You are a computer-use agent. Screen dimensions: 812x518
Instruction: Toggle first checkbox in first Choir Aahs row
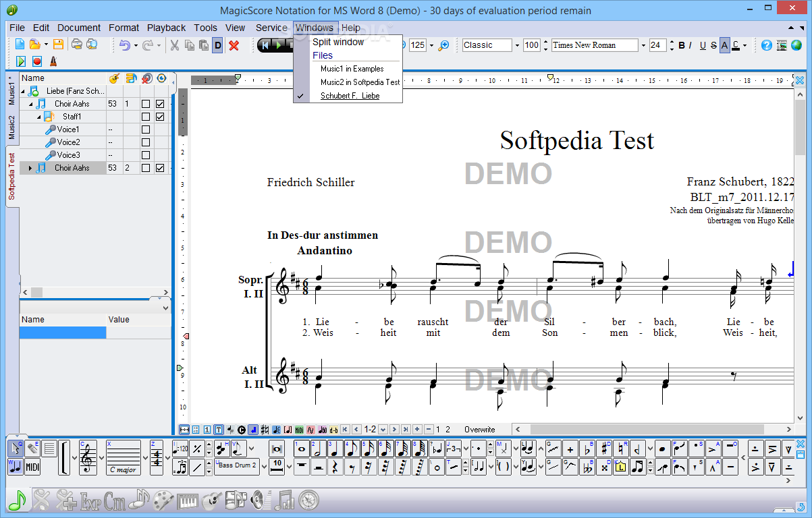(x=145, y=104)
